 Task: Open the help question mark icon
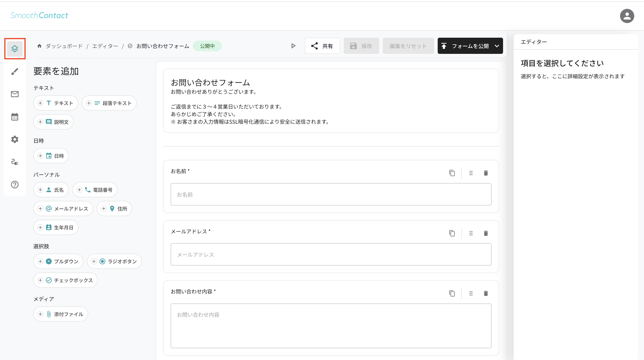15,184
